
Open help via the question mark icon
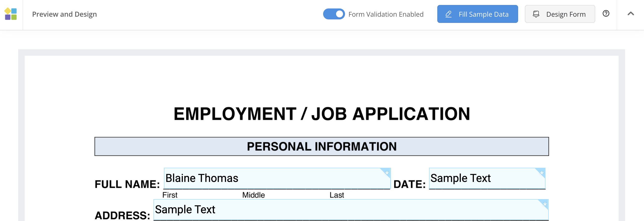tap(606, 13)
